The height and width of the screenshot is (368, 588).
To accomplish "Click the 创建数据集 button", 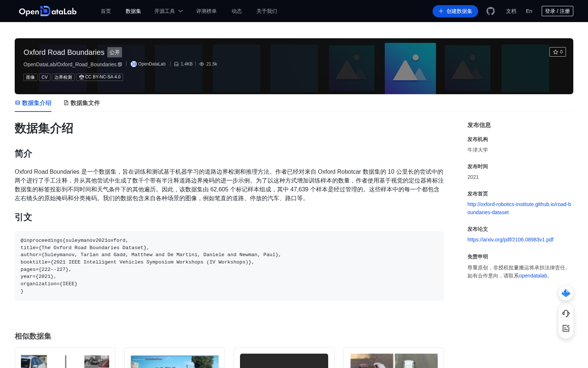I will (455, 11).
